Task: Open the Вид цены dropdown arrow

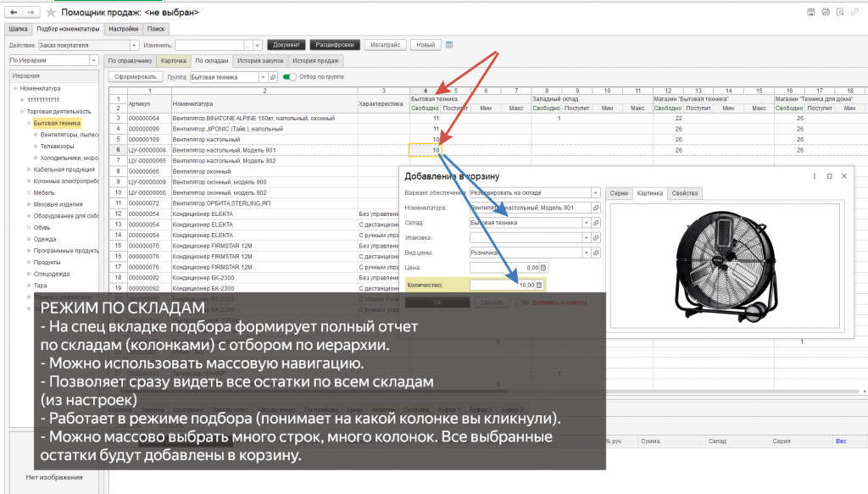Action: (587, 253)
